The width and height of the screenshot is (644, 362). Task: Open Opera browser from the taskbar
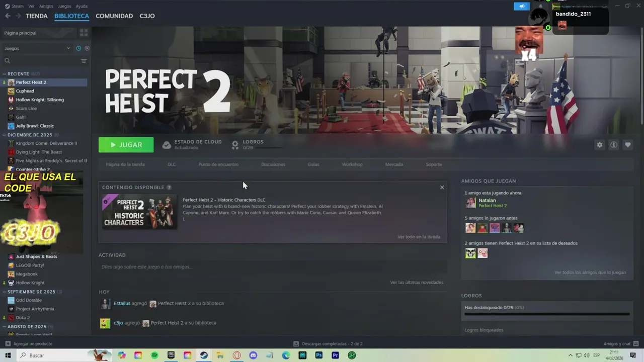tap(236, 355)
